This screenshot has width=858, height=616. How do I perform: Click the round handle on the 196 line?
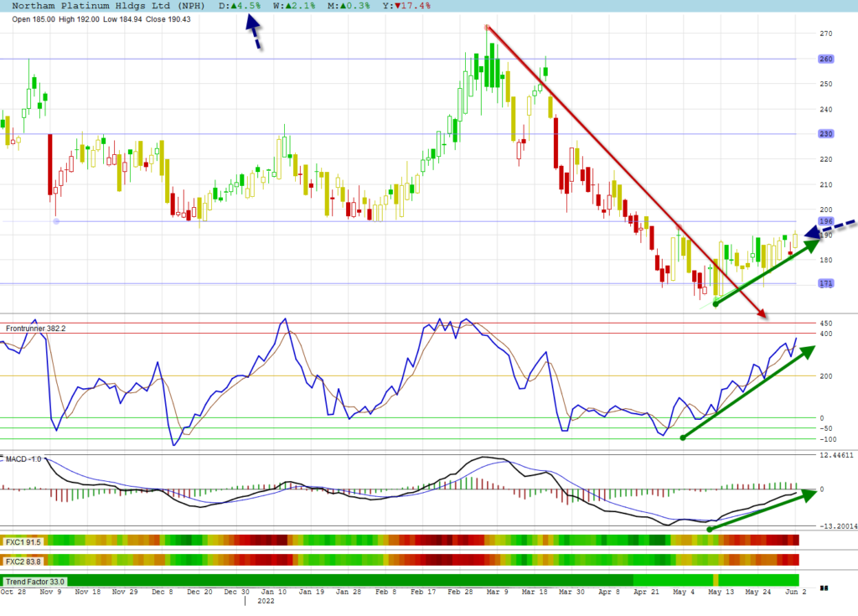tap(56, 221)
